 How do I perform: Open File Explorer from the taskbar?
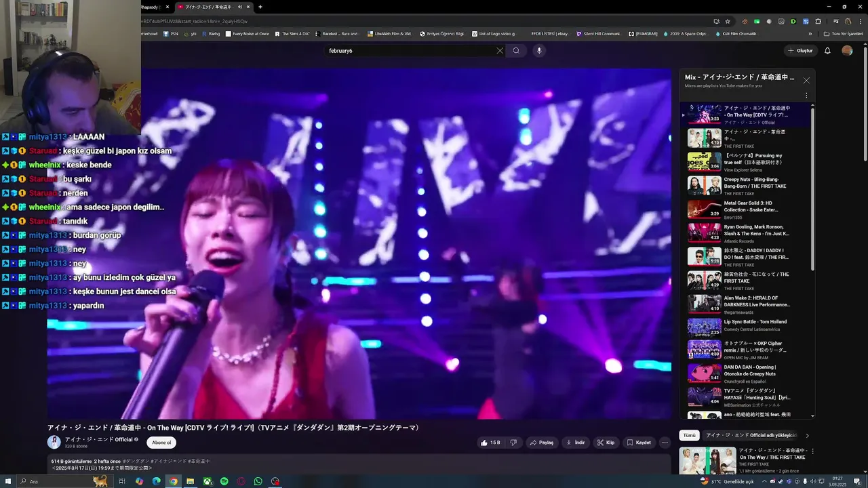tap(191, 481)
